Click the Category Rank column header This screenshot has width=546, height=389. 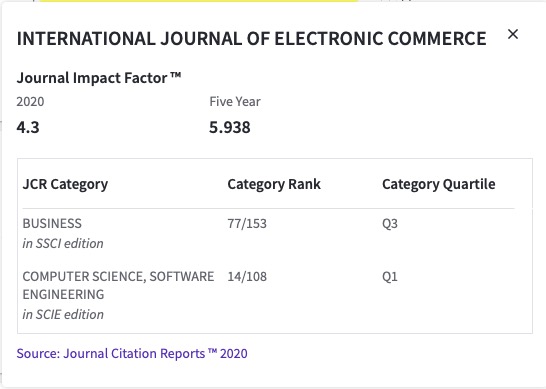274,184
